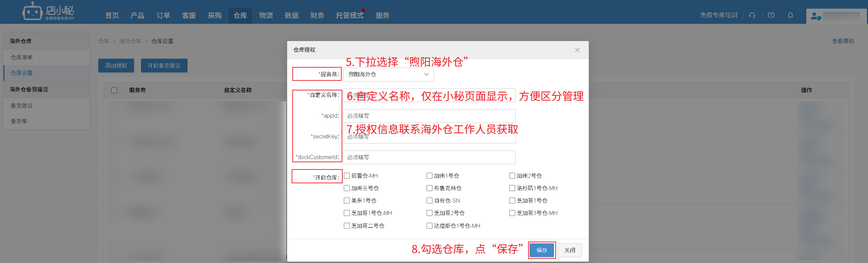Focus the dockCustomerId input field
Image resolution: width=868 pixels, height=263 pixels.
(429, 157)
